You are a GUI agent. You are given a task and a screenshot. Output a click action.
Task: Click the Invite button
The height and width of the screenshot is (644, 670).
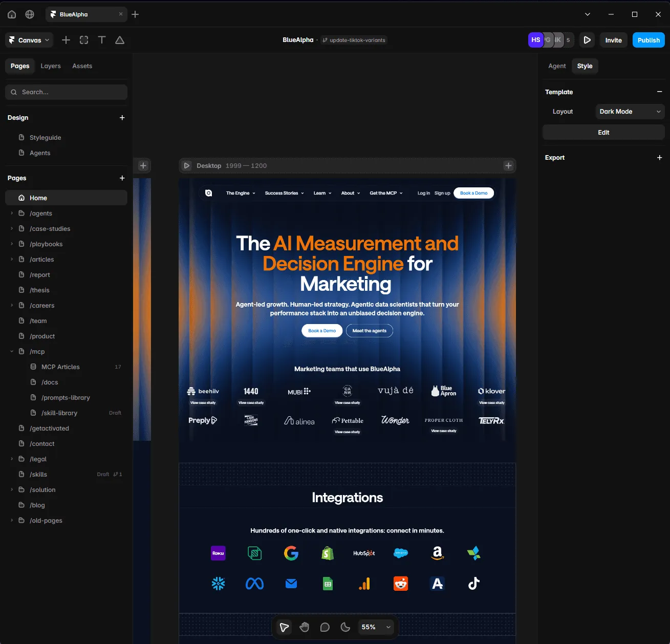point(613,40)
